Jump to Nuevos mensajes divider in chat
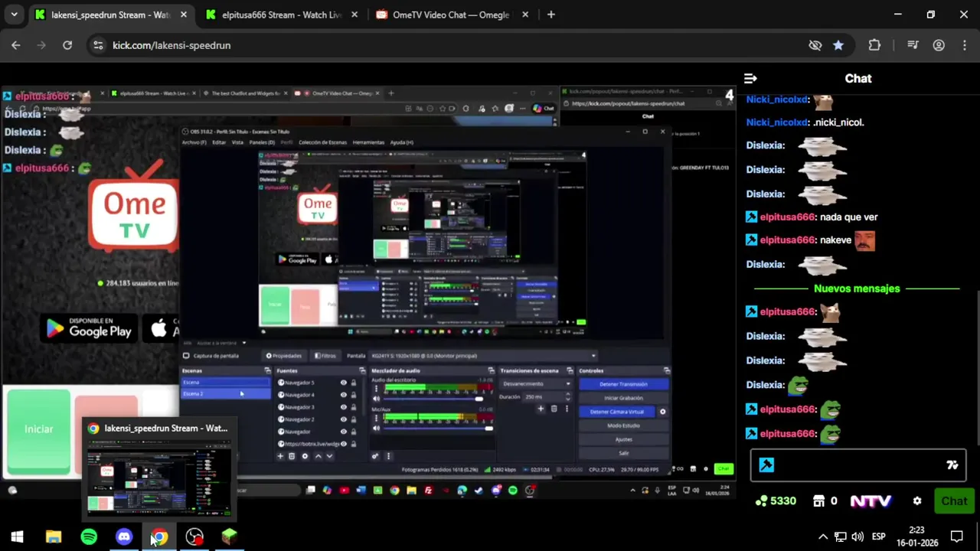This screenshot has width=980, height=551. coord(857,289)
